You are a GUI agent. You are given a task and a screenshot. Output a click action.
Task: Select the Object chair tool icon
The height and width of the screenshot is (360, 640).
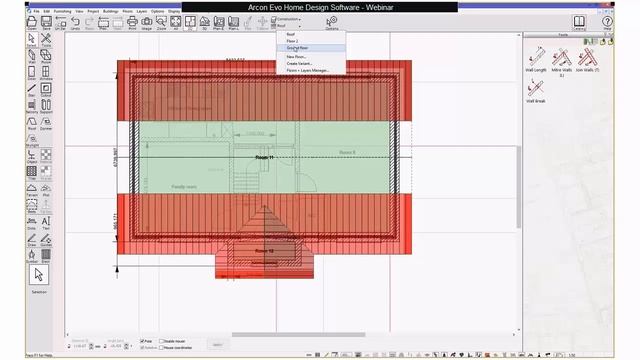(x=32, y=156)
